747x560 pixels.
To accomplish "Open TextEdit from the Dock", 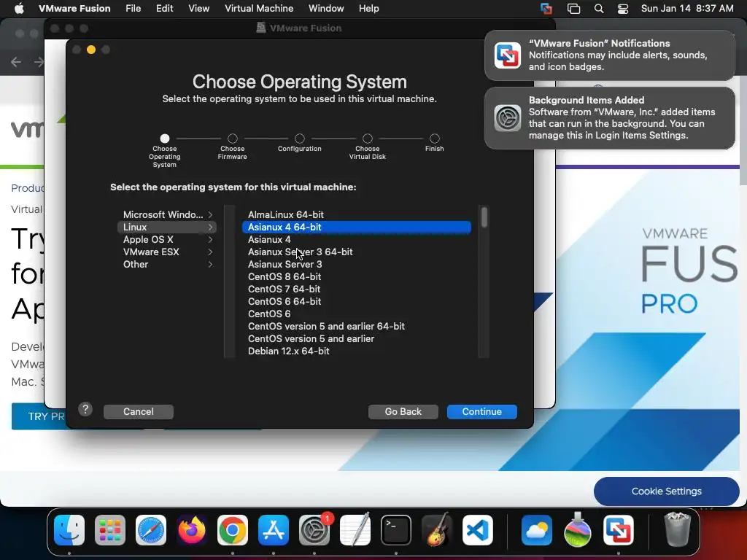I will (355, 530).
